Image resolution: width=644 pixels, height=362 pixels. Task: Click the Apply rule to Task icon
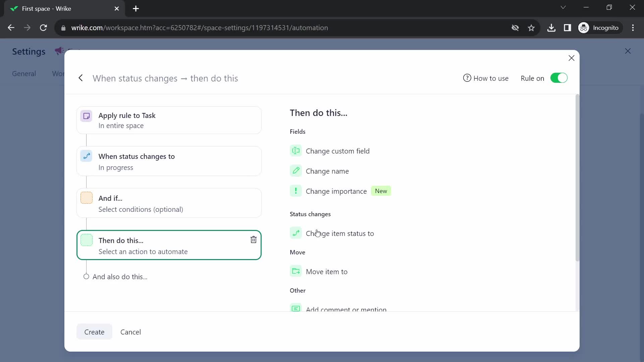pos(87,116)
